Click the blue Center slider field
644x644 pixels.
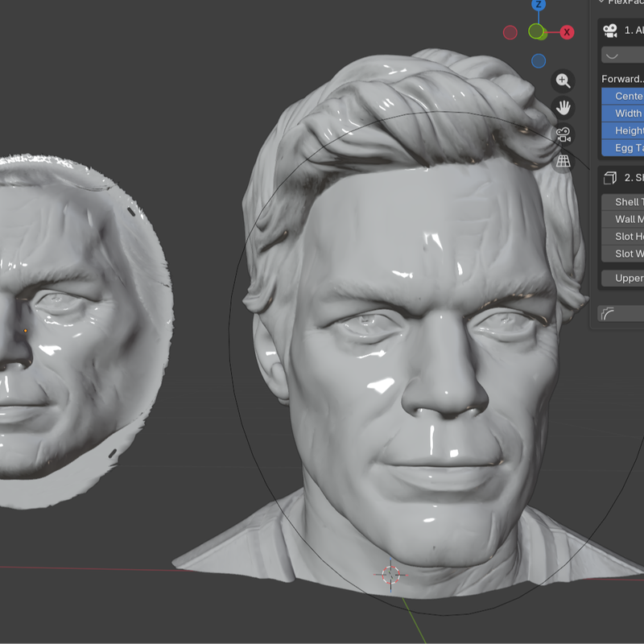point(622,96)
